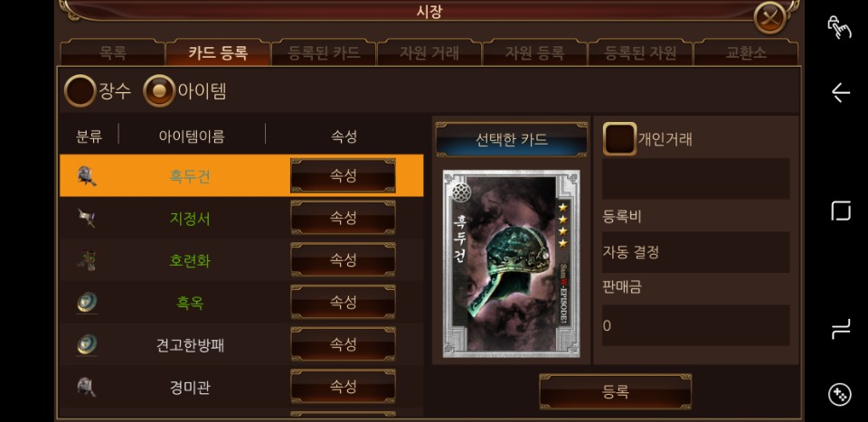Enable the 개인거래 checkbox
Image resolution: width=868 pixels, height=422 pixels.
click(619, 139)
